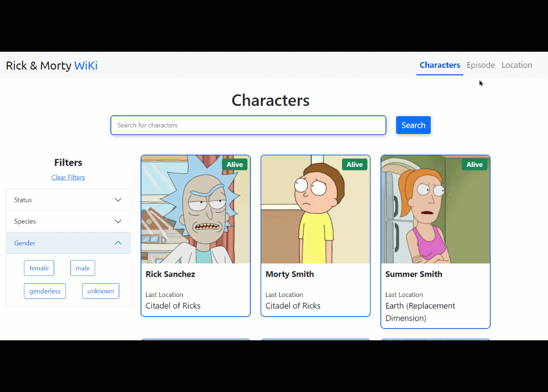548x392 pixels.
Task: Switch to the Characters tab
Action: pos(440,65)
